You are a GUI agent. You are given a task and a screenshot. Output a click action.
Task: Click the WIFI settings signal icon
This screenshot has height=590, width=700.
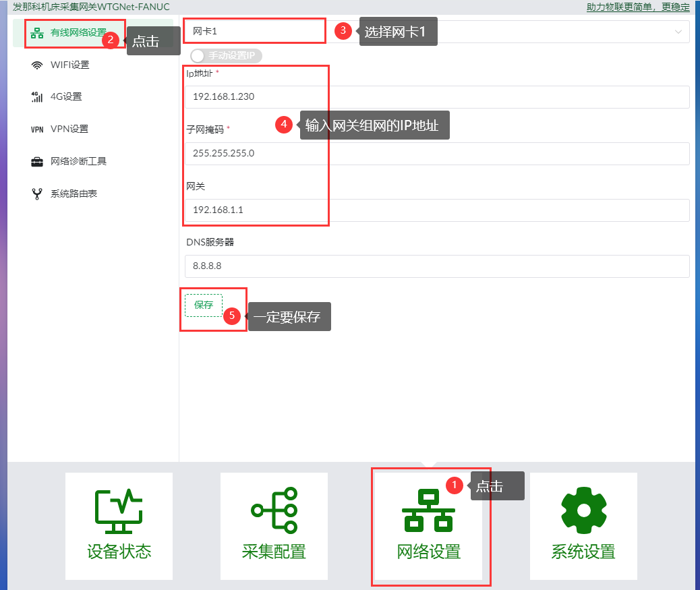point(37,65)
